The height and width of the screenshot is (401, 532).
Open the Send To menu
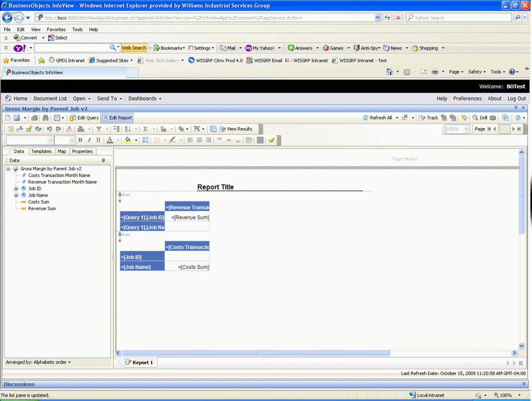109,98
